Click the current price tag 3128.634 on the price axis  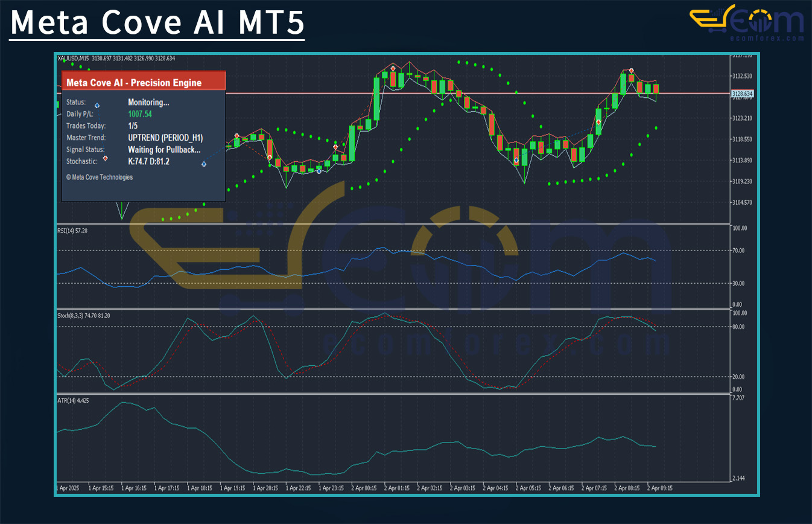(741, 94)
